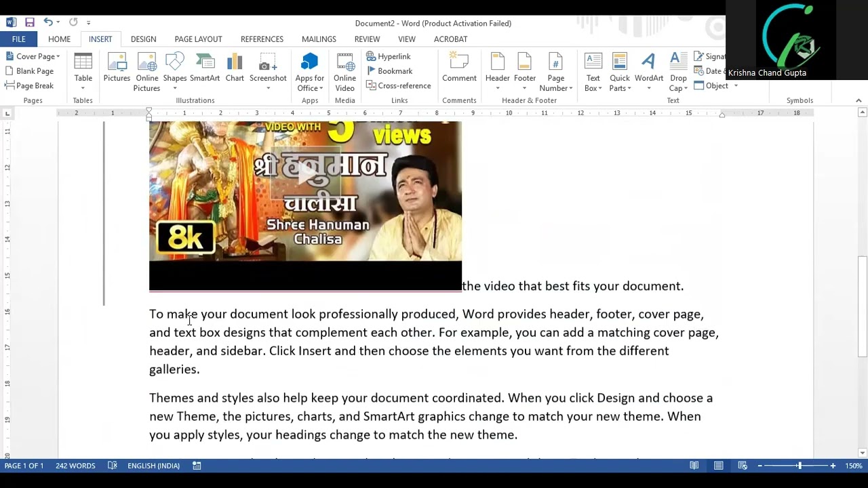This screenshot has width=868, height=488.
Task: Click zoom out minus button
Action: point(760,466)
